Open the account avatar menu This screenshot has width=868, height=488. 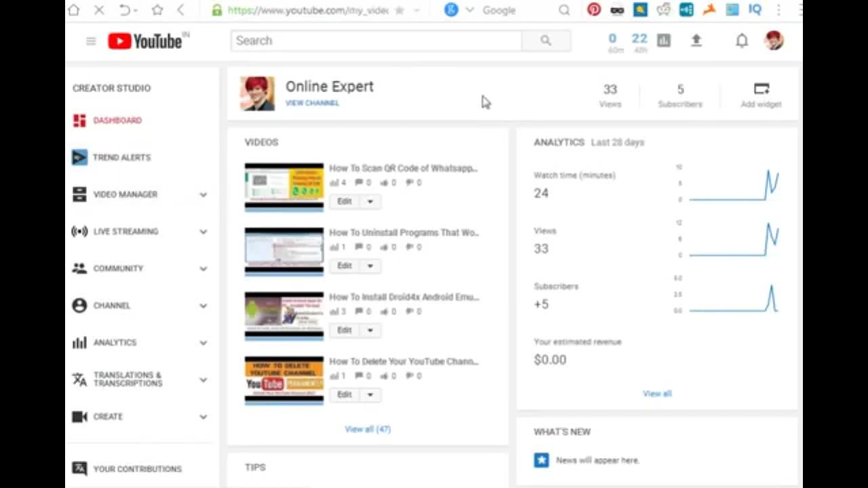pyautogui.click(x=774, y=41)
